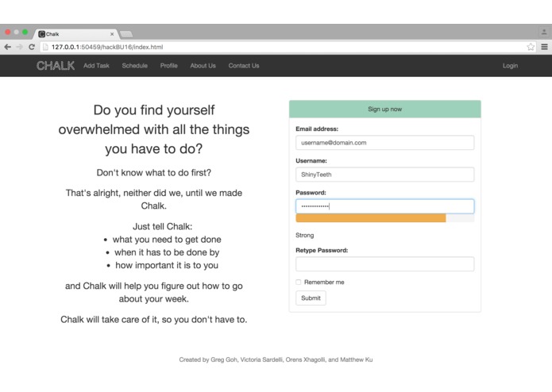Screen dimensions: 552x392
Task: Click the Login link
Action: click(x=510, y=66)
